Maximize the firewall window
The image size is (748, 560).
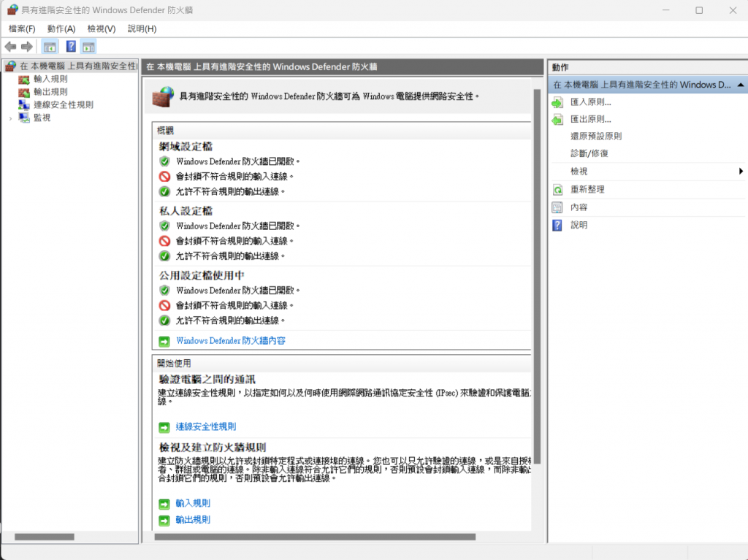click(699, 10)
